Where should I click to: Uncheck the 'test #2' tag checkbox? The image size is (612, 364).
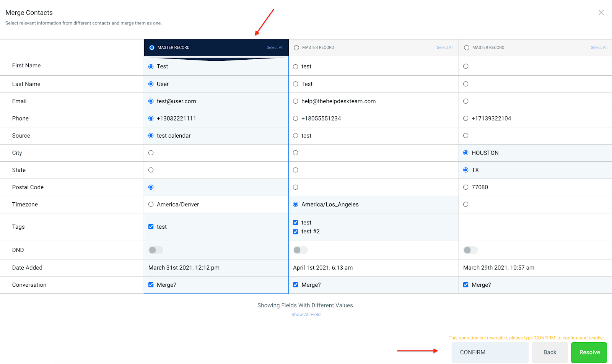click(296, 232)
